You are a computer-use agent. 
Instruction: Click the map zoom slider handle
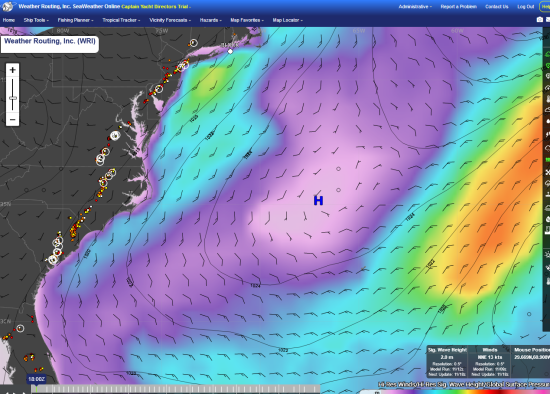tap(13, 98)
